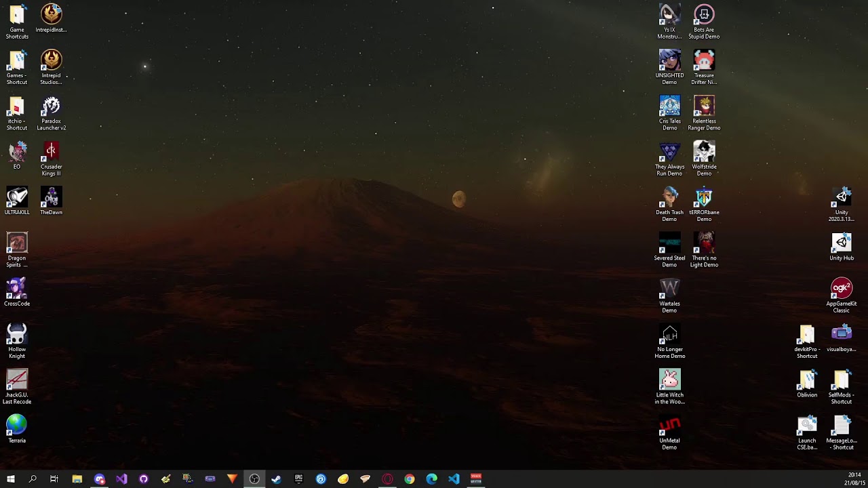Select the MessageLo... - Shortcut file

842,432
